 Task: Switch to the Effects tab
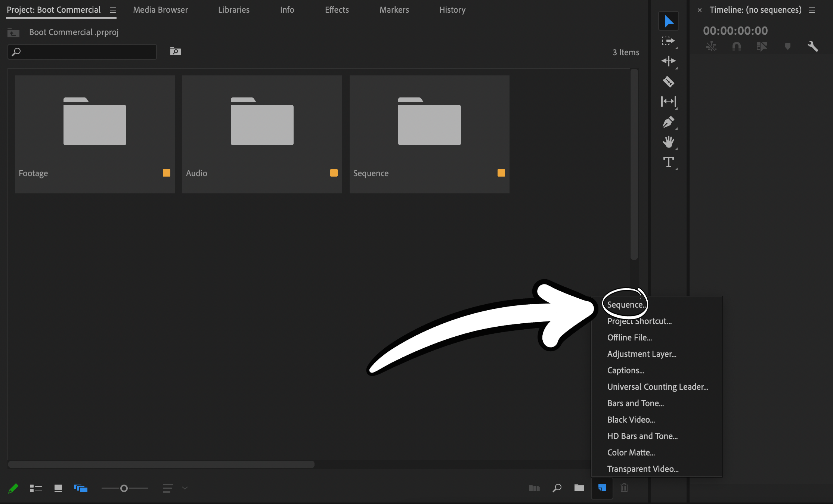tap(337, 10)
